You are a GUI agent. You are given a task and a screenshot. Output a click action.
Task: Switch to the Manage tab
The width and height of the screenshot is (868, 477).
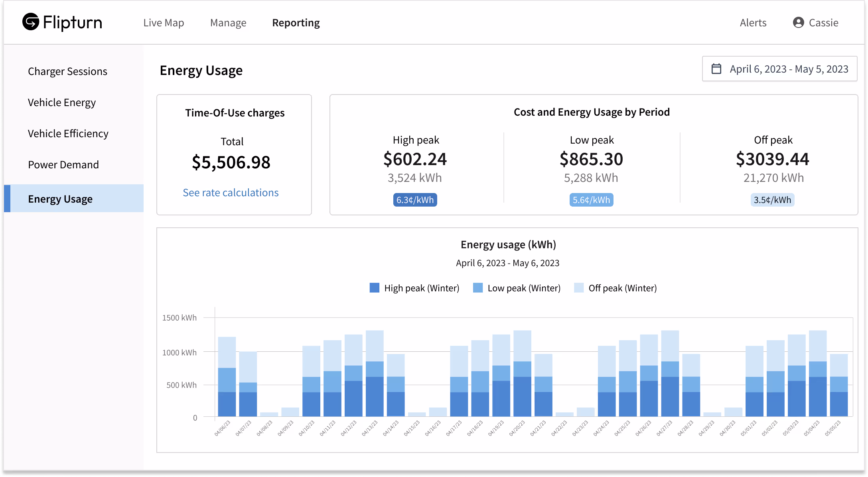click(x=228, y=23)
